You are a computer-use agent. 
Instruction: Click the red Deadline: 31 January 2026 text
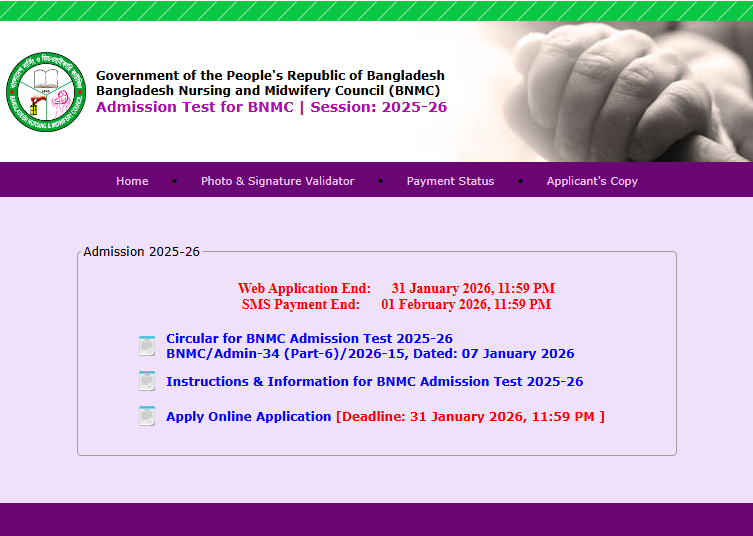point(470,416)
